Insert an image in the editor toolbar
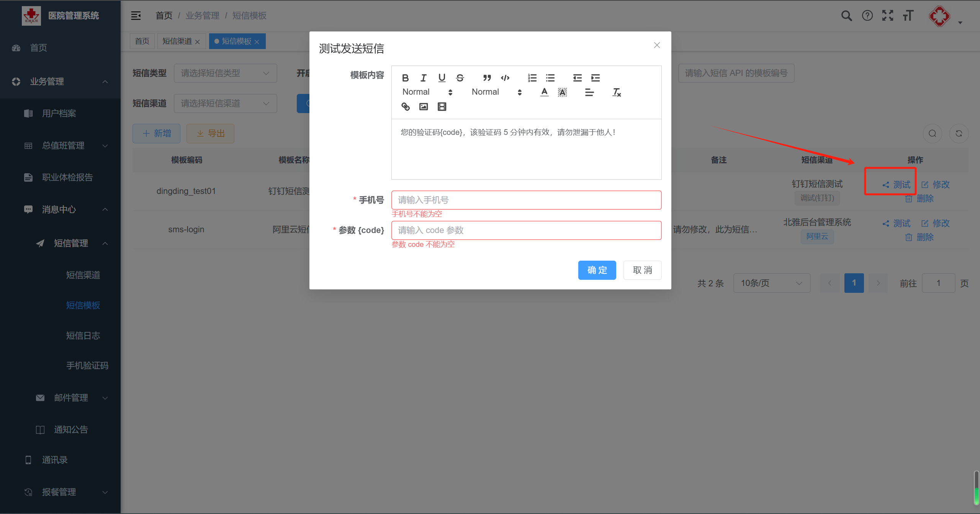This screenshot has width=980, height=514. [423, 107]
